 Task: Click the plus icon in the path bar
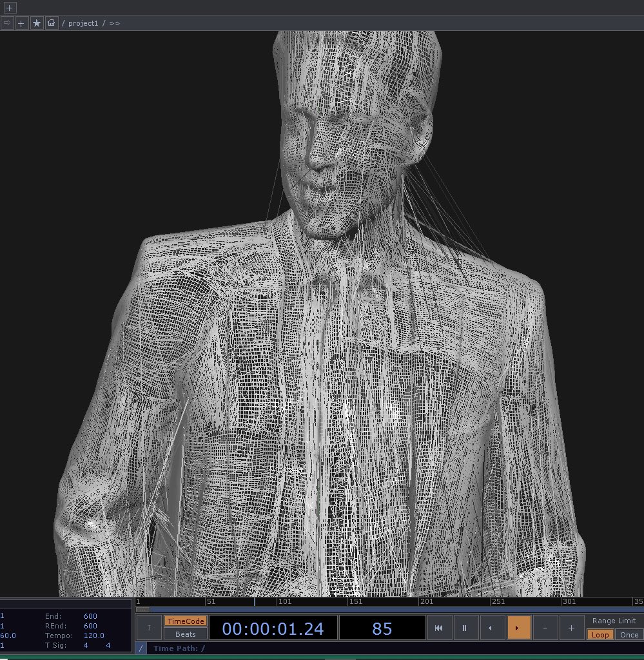tap(21, 23)
